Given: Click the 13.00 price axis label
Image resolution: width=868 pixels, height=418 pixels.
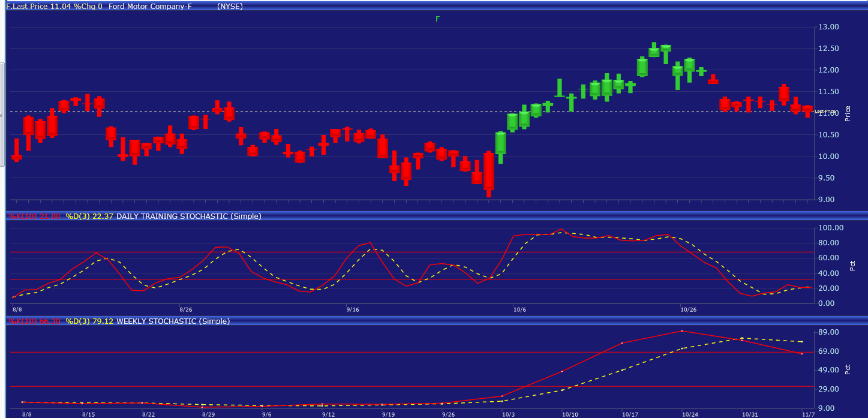Looking at the screenshot, I should pyautogui.click(x=828, y=27).
